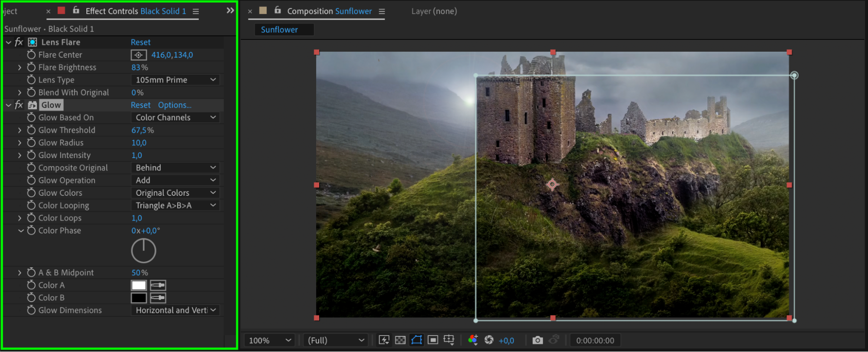Viewport: 868px width, 352px height.
Task: Click the Reset Exposure icon
Action: (489, 340)
